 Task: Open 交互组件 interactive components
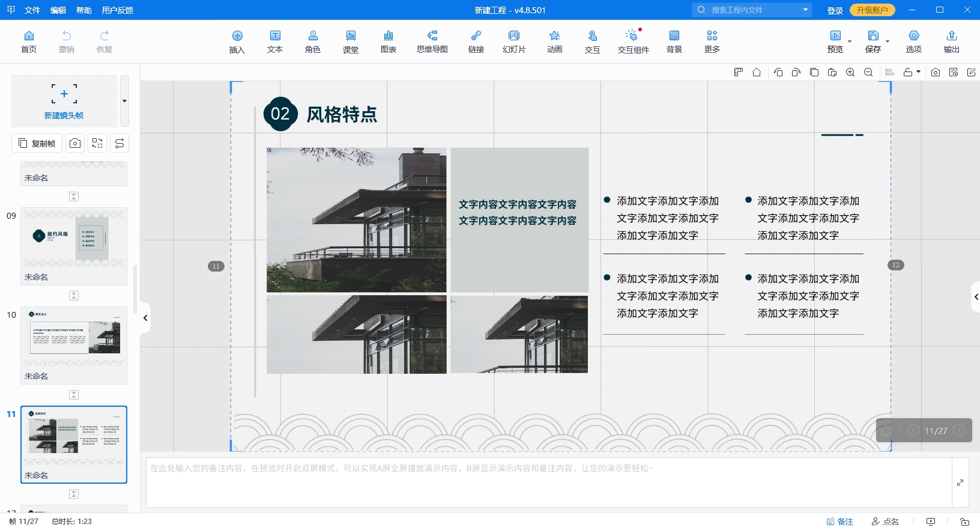point(633,41)
